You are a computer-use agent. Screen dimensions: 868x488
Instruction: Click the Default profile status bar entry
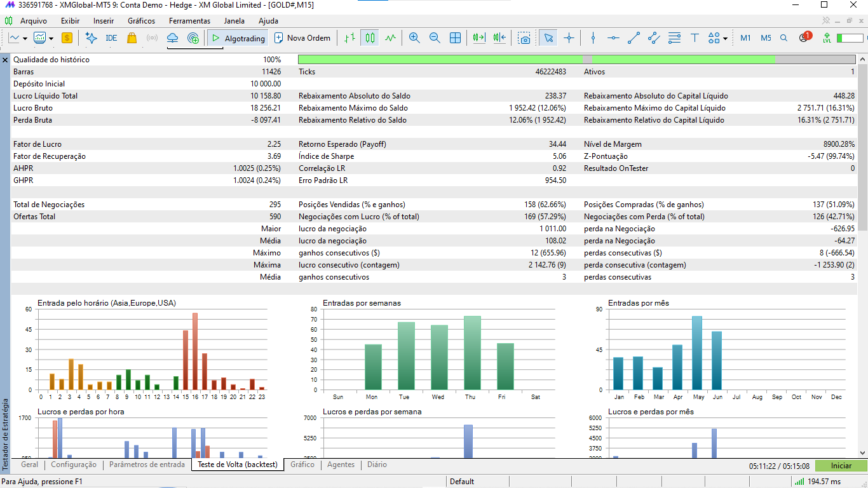pos(463,482)
